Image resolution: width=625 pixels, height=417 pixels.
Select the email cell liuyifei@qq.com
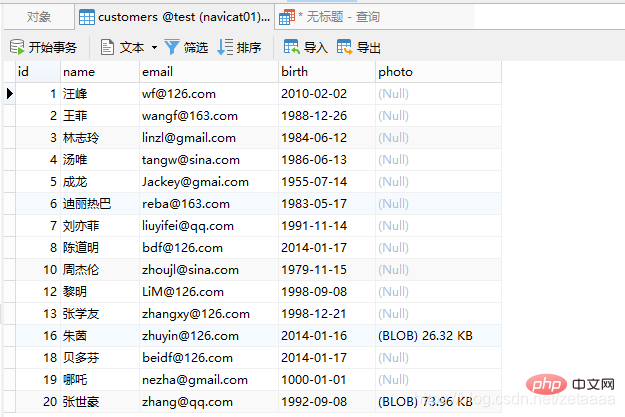click(209, 226)
